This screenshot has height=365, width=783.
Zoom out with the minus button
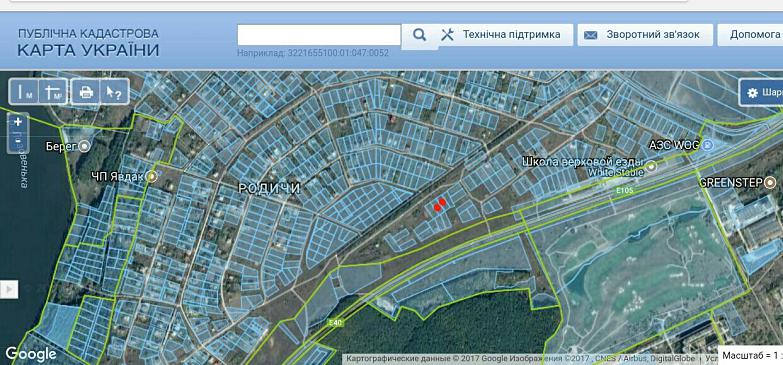[18, 142]
